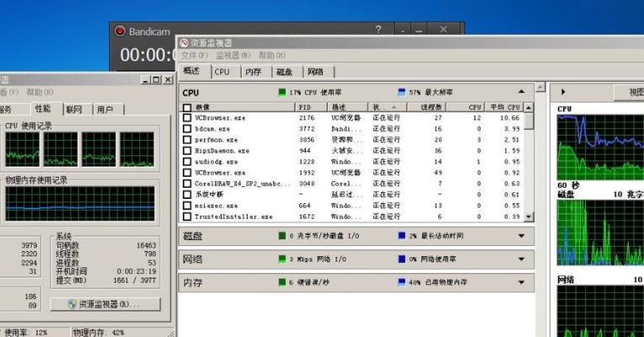Click process list scrollbar up arrow
The width and height of the screenshot is (644, 337).
529,108
